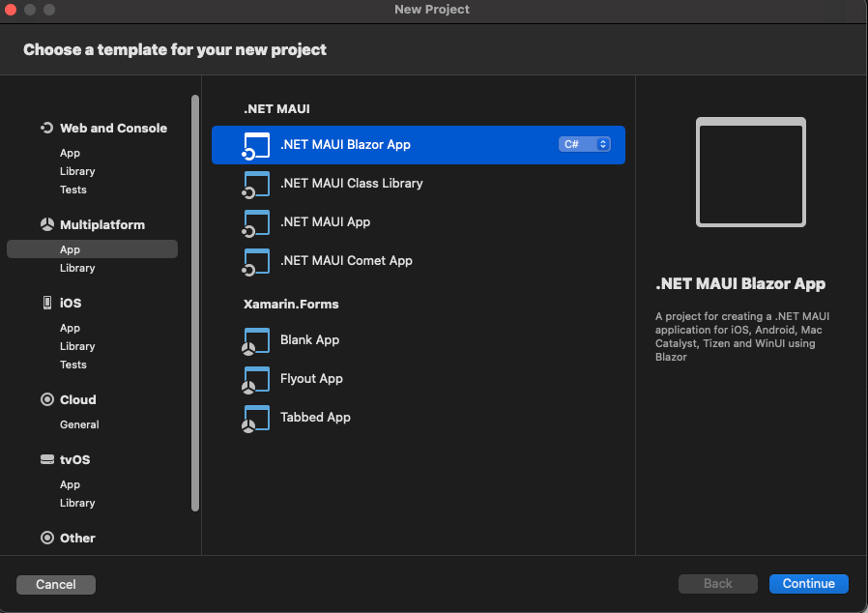
Task: Click the Multiplatform category icon
Action: (47, 224)
